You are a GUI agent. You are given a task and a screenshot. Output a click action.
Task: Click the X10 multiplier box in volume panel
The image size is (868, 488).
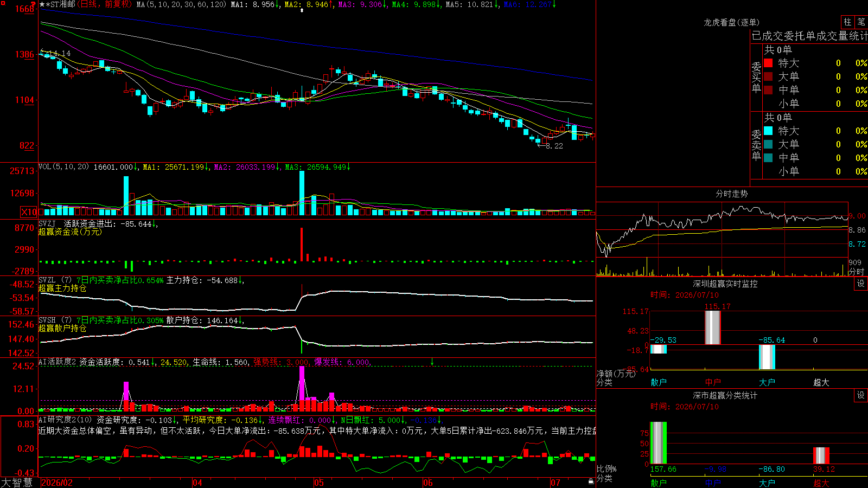(29, 212)
